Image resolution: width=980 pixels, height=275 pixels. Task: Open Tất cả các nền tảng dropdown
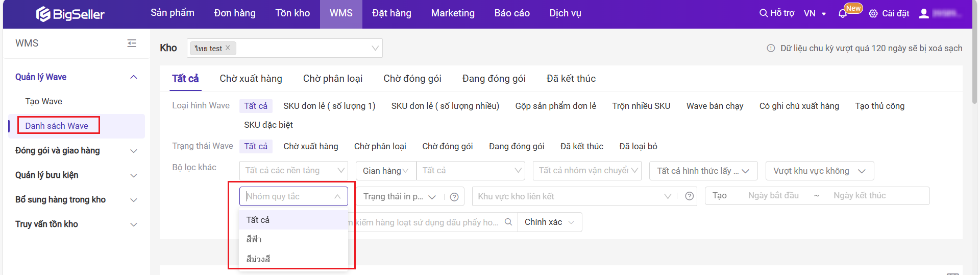tap(293, 171)
